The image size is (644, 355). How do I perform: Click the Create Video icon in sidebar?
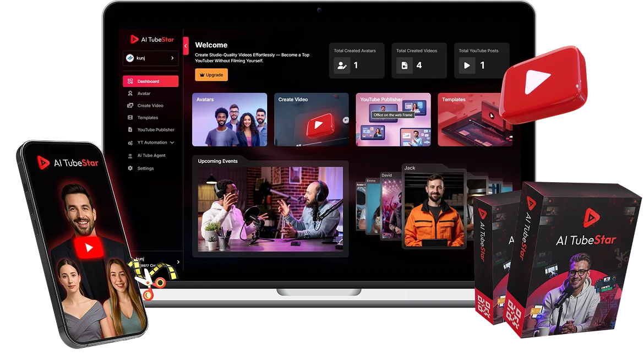(x=130, y=106)
